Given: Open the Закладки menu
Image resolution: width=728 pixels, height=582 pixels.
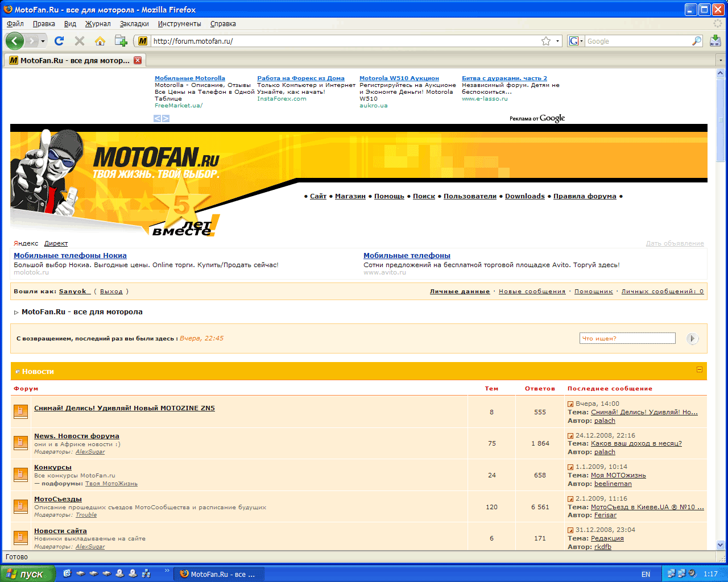Looking at the screenshot, I should [x=134, y=24].
